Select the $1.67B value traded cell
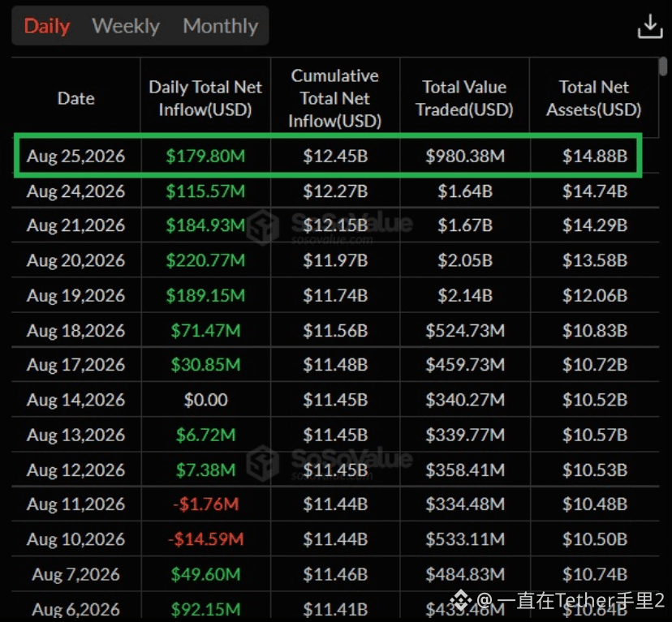The width and height of the screenshot is (672, 622). 465,225
